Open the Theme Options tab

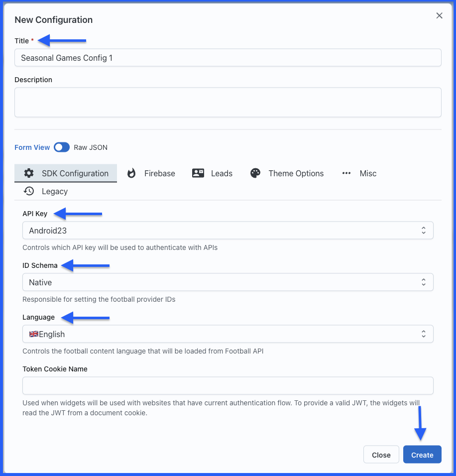(296, 173)
